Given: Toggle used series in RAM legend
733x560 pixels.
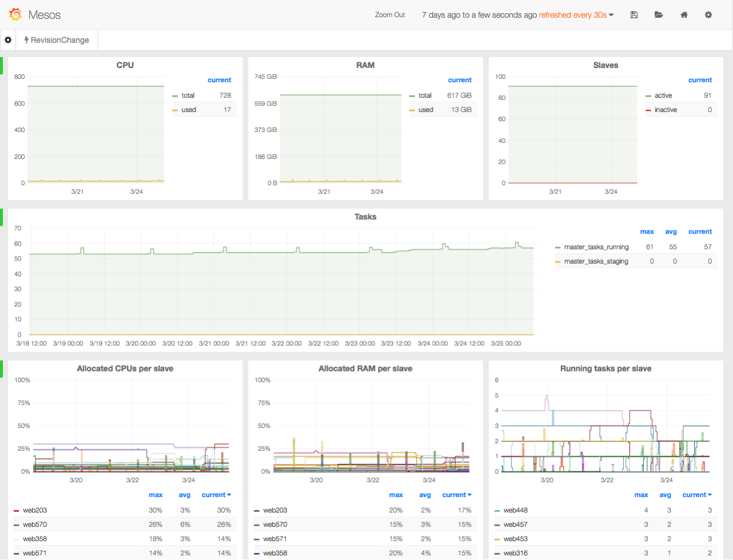Looking at the screenshot, I should 426,110.
